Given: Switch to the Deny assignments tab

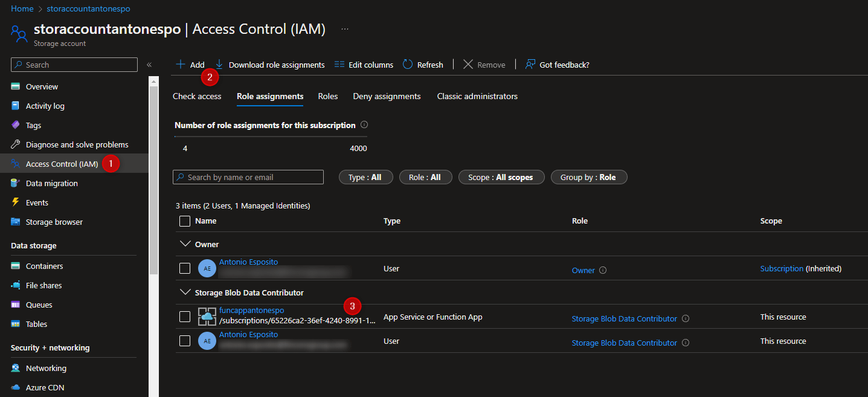Looking at the screenshot, I should tap(387, 96).
